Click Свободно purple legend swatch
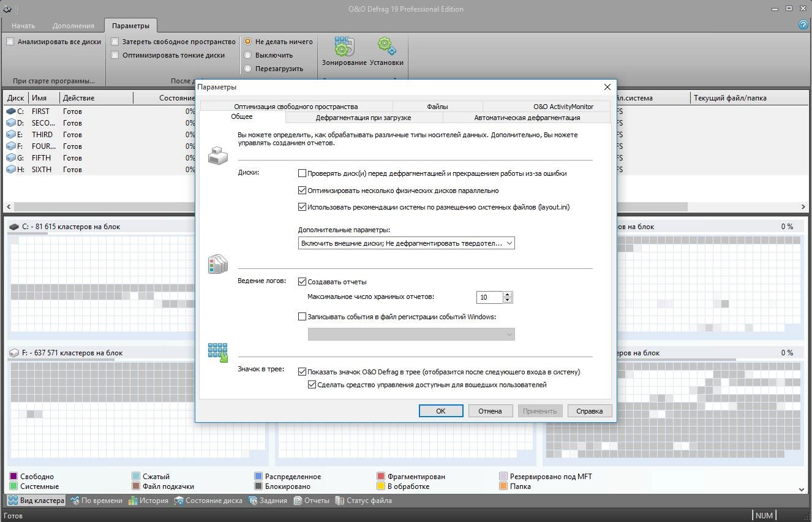 tap(13, 476)
